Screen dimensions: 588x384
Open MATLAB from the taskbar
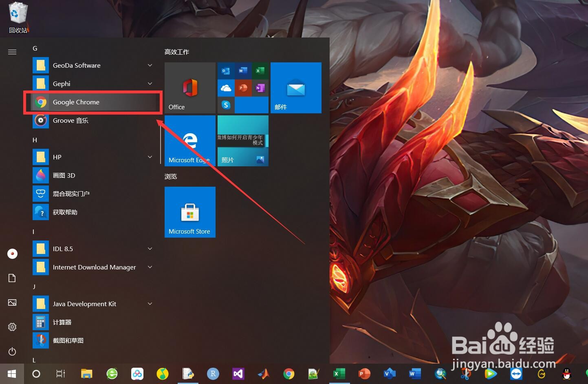click(264, 373)
